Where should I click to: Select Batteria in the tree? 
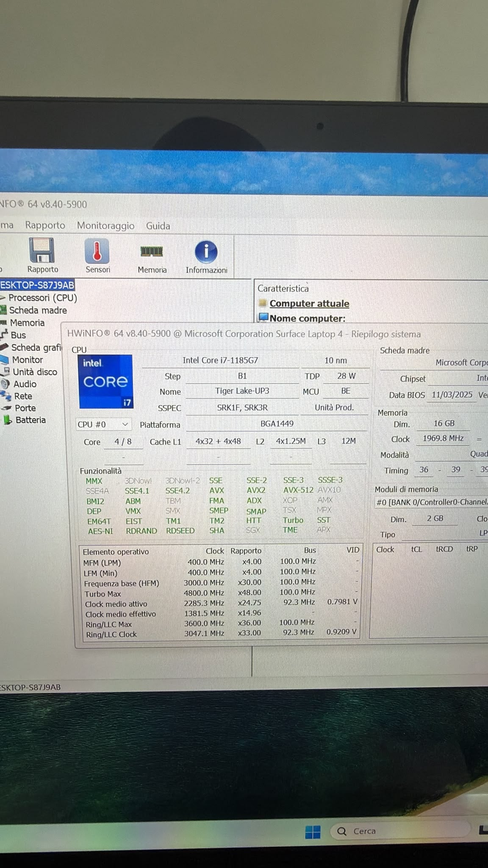coord(30,420)
